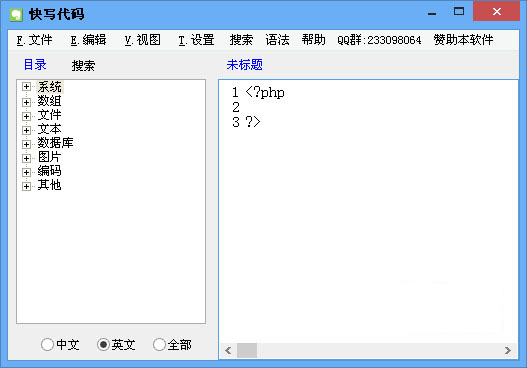The width and height of the screenshot is (527, 368).
Task: Switch to the 目录 tab
Action: pos(35,65)
